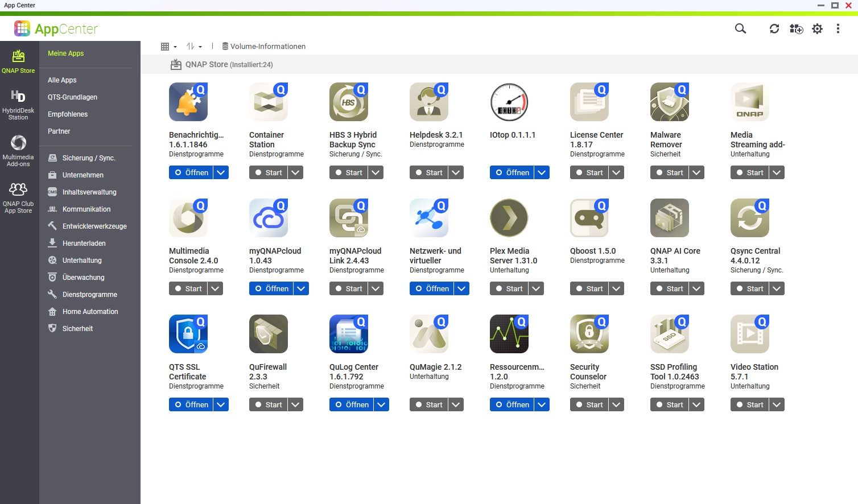
Task: Start the Helpdesk app
Action: pyautogui.click(x=428, y=172)
